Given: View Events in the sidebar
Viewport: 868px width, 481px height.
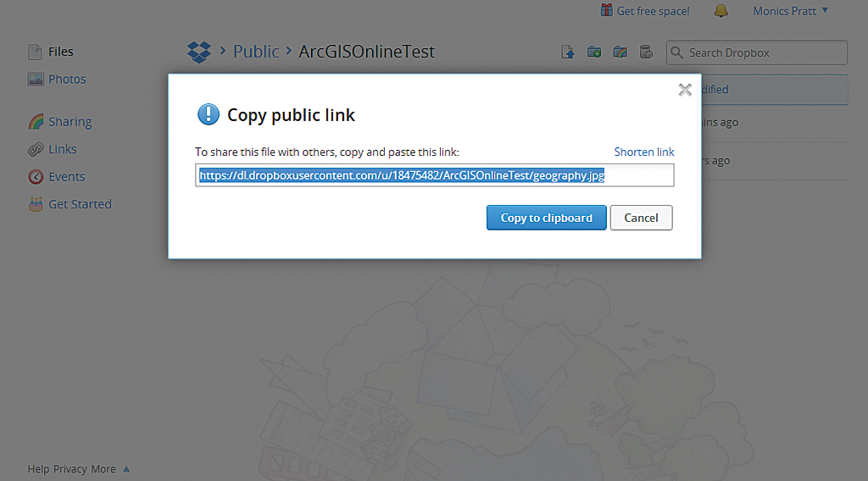Looking at the screenshot, I should pyautogui.click(x=66, y=177).
